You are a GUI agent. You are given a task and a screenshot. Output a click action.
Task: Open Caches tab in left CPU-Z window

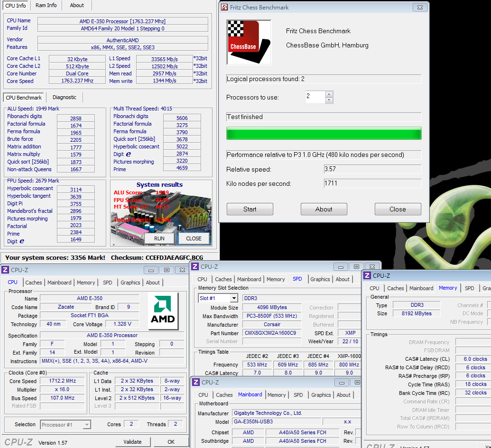[34, 283]
